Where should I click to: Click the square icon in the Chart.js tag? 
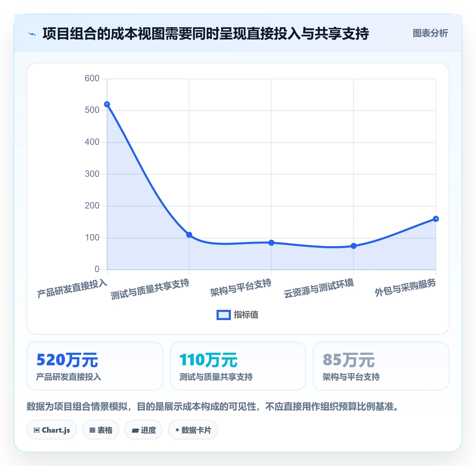point(37,430)
